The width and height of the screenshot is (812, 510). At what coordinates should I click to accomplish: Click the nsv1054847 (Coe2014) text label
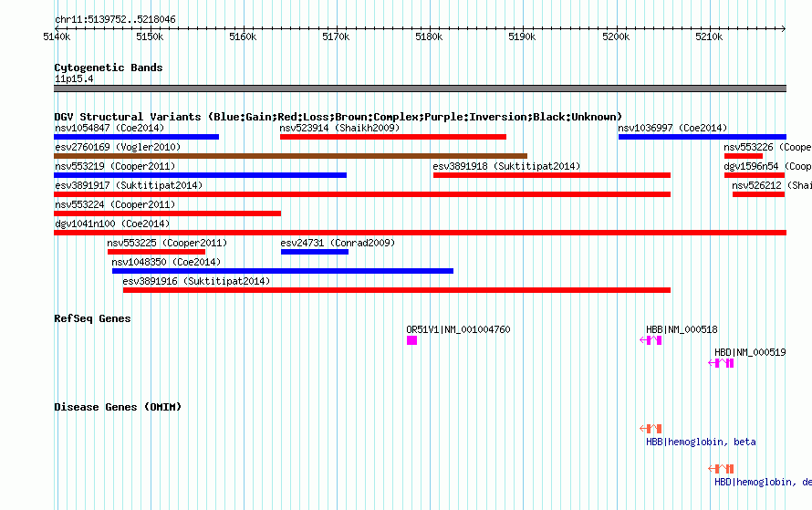tap(109, 128)
